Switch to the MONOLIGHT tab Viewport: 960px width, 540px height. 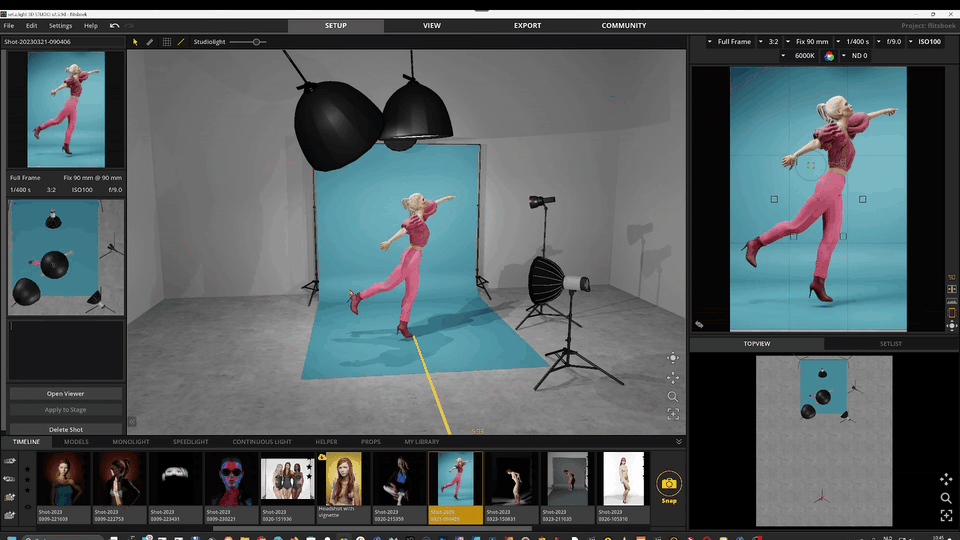130,441
